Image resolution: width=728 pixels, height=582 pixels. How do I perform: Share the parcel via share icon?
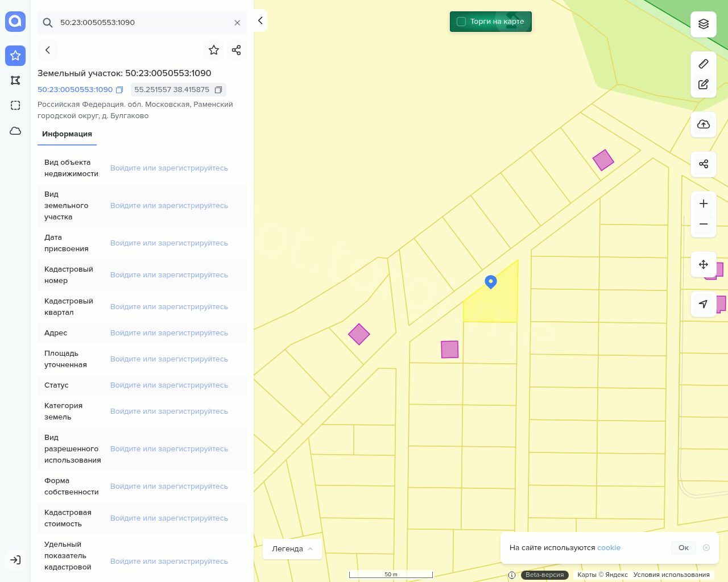tap(237, 50)
